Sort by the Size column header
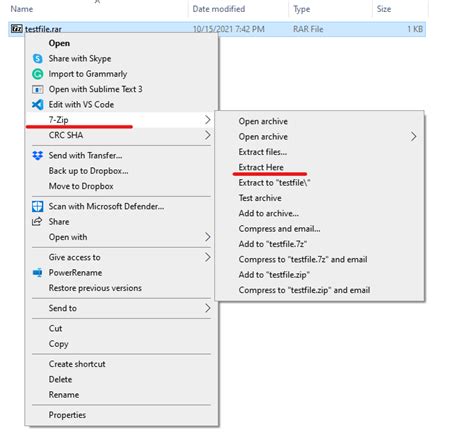This screenshot has height=436, width=474. click(384, 9)
